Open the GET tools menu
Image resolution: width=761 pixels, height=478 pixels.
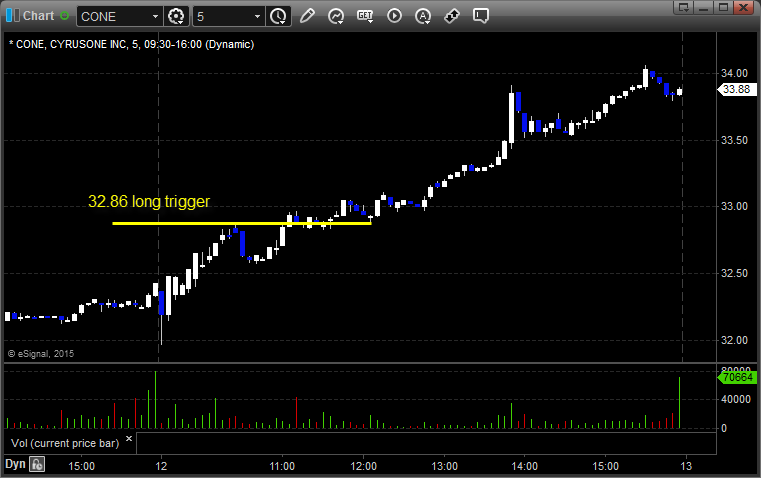tap(365, 16)
